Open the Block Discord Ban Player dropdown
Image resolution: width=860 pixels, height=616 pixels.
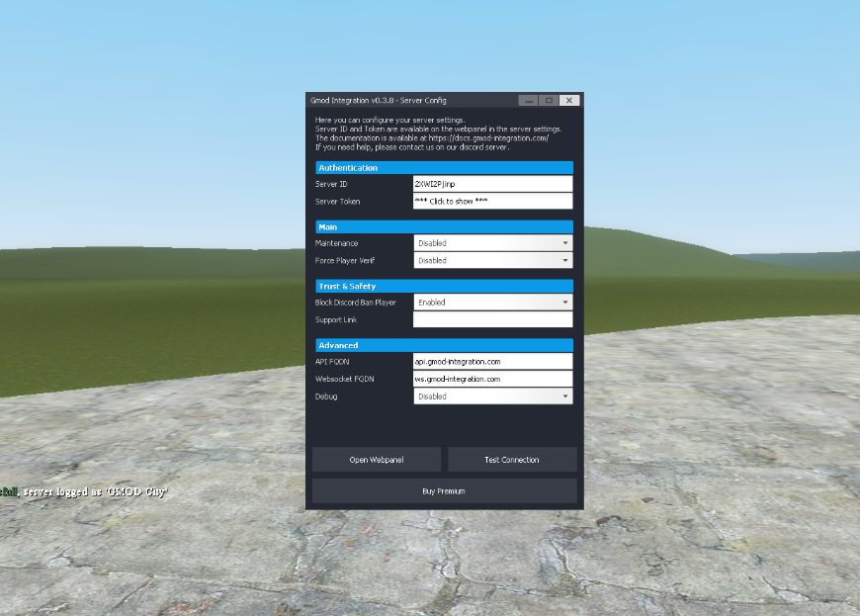pyautogui.click(x=492, y=303)
